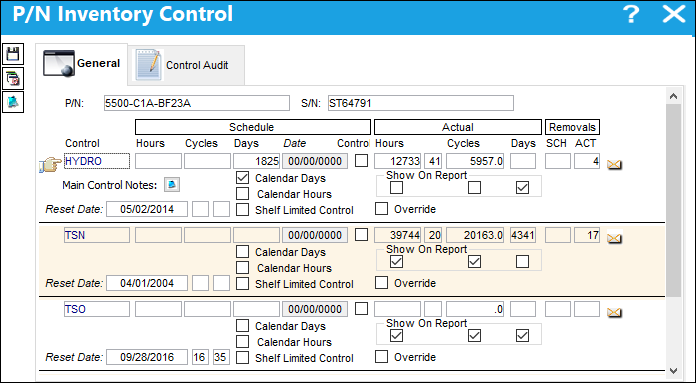
Task: Click TSO Reset Date field 09/28/2016
Action: [147, 357]
